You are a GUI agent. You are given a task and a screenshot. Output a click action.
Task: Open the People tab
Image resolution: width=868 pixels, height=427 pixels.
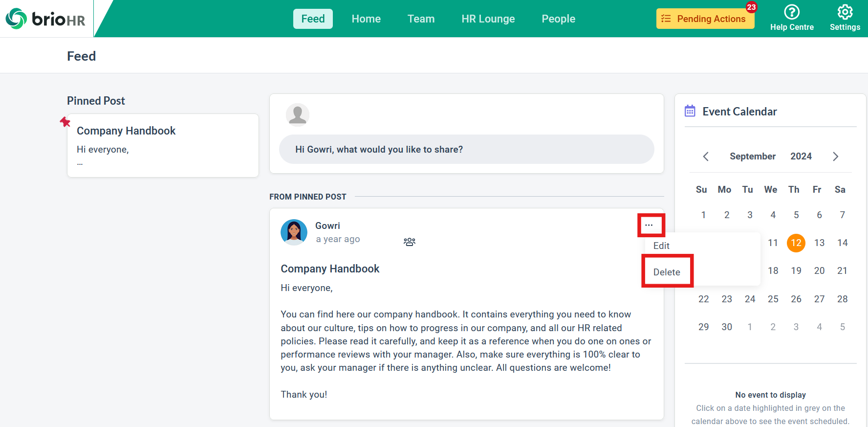tap(559, 19)
